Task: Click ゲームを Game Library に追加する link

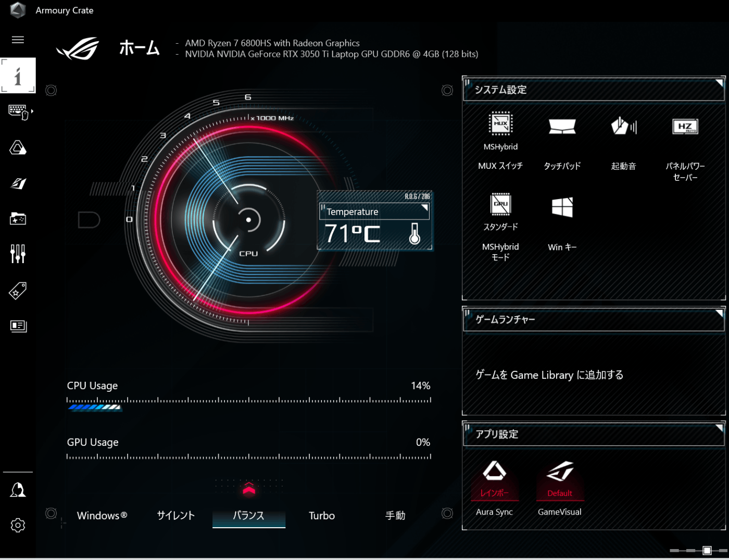Action: (549, 375)
